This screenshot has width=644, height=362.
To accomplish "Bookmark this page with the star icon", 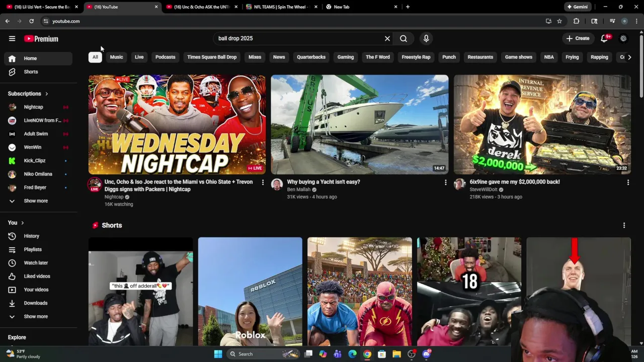I will (x=559, y=21).
